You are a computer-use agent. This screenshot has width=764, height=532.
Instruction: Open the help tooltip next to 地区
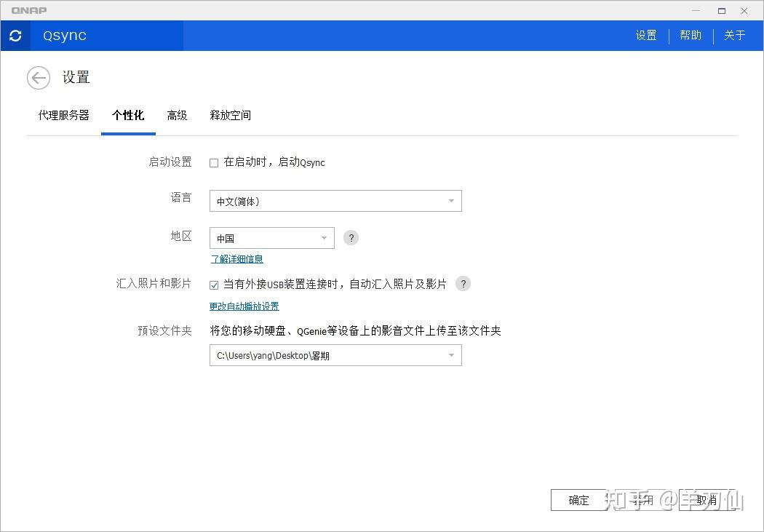(x=351, y=237)
